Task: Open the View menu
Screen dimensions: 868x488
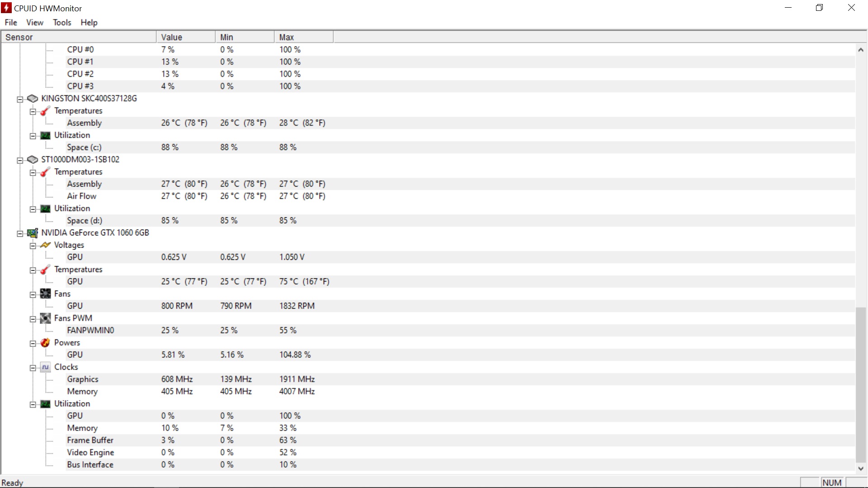Action: (35, 22)
